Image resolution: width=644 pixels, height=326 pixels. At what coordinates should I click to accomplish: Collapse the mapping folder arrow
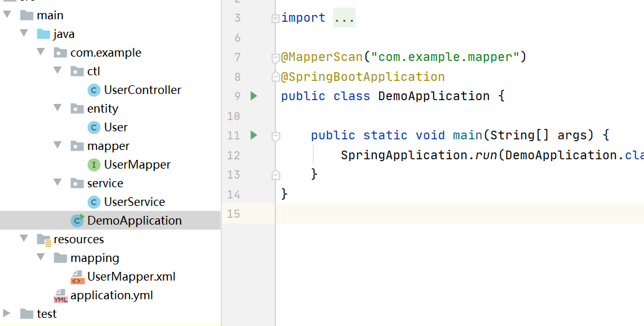40,257
